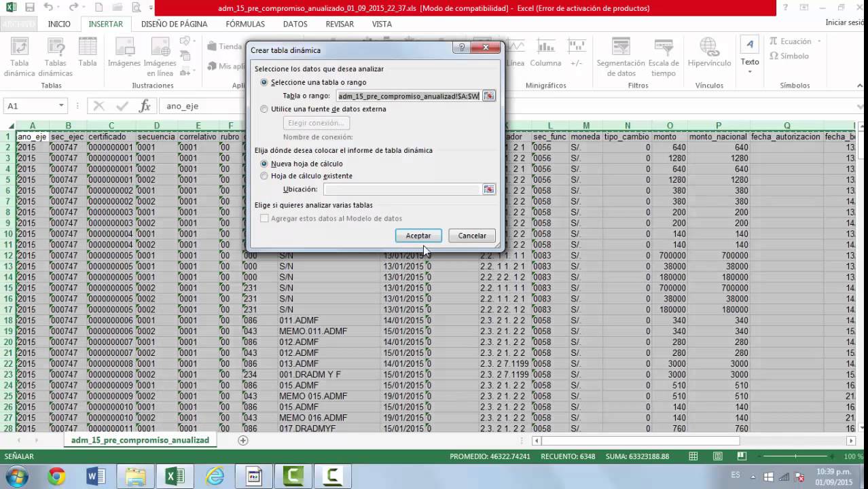Open Escala de tiempo filter
Viewport: 868px width, 489px height.
(x=664, y=57)
